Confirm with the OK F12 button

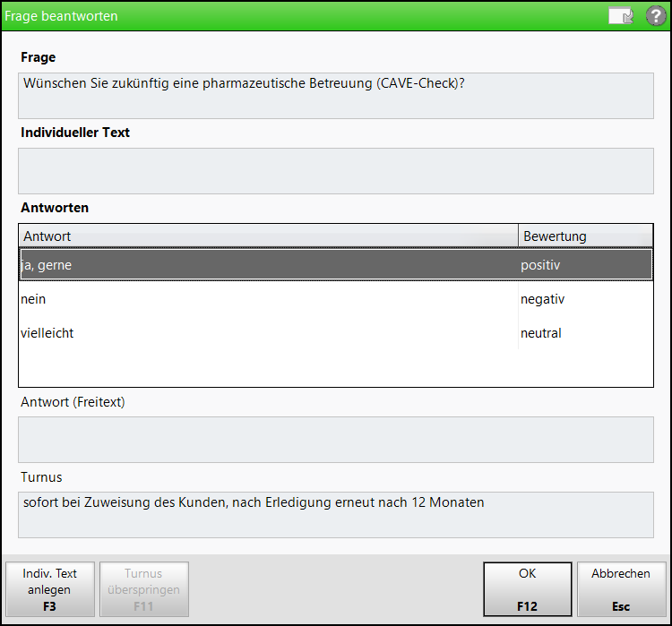tap(528, 589)
